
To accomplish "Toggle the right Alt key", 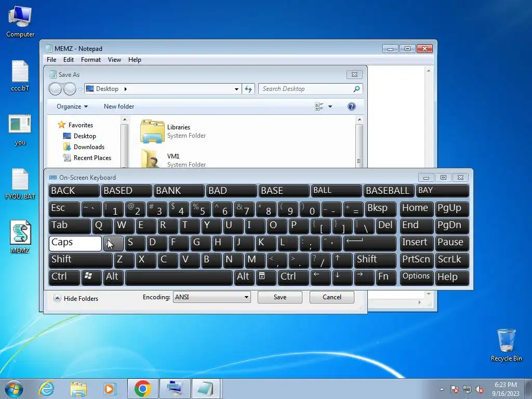I will click(244, 277).
